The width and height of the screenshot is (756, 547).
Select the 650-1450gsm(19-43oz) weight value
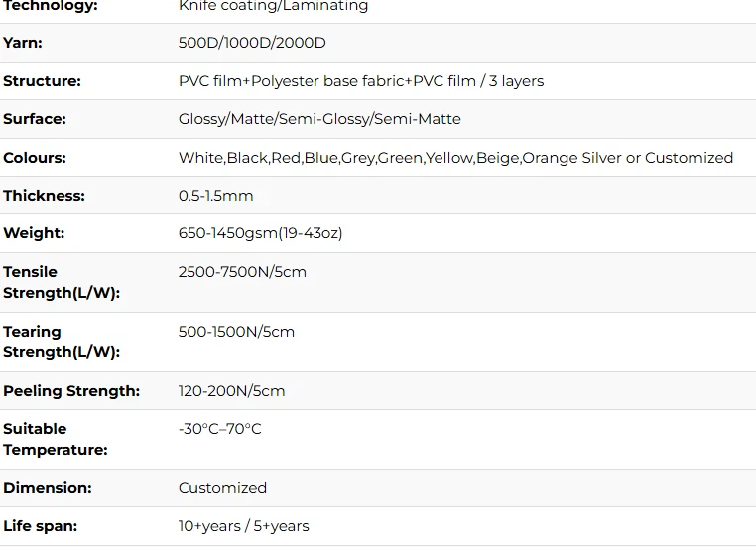coord(260,233)
